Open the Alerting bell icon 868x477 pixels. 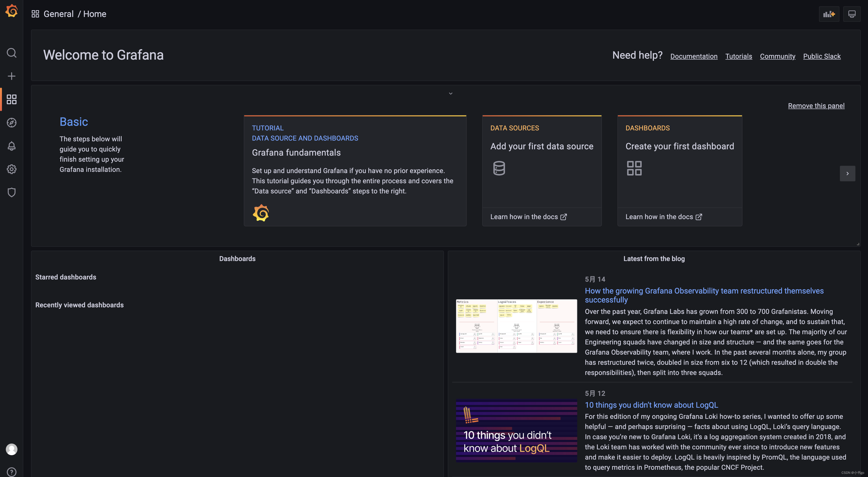(x=11, y=146)
